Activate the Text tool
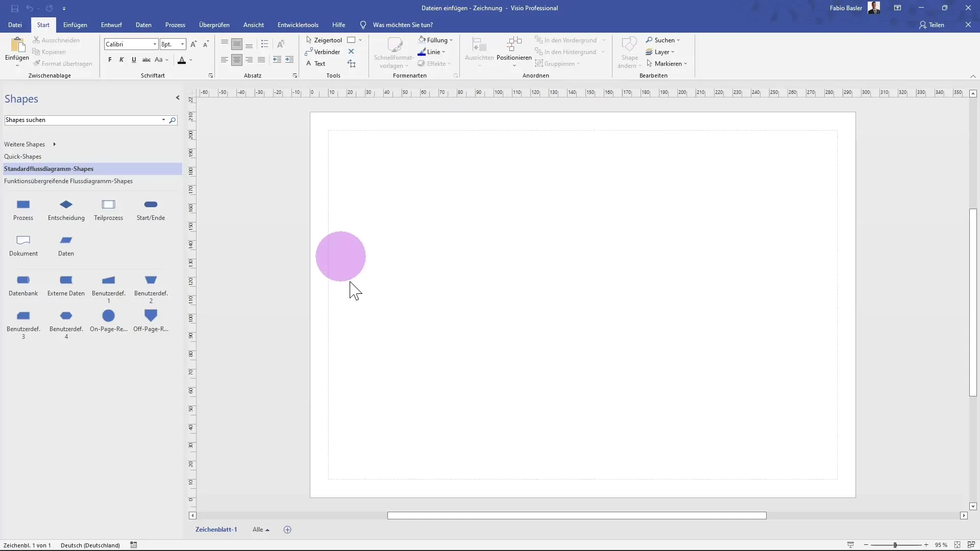 [x=315, y=63]
